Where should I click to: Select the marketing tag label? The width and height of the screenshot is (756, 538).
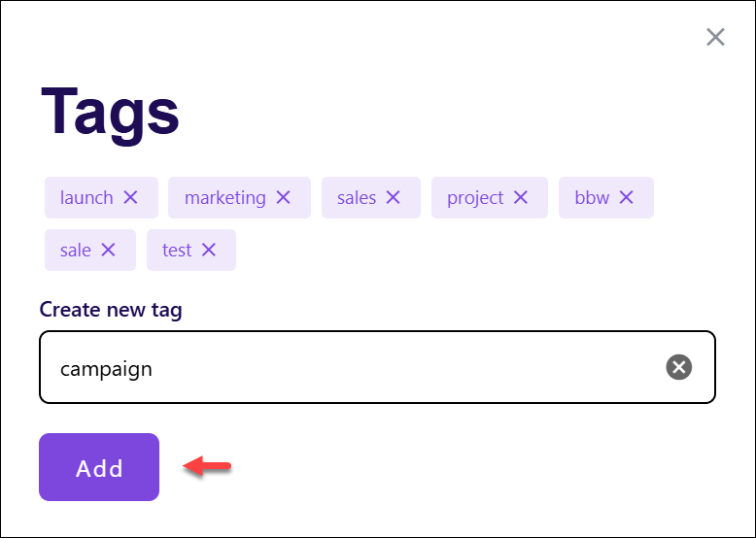point(225,198)
